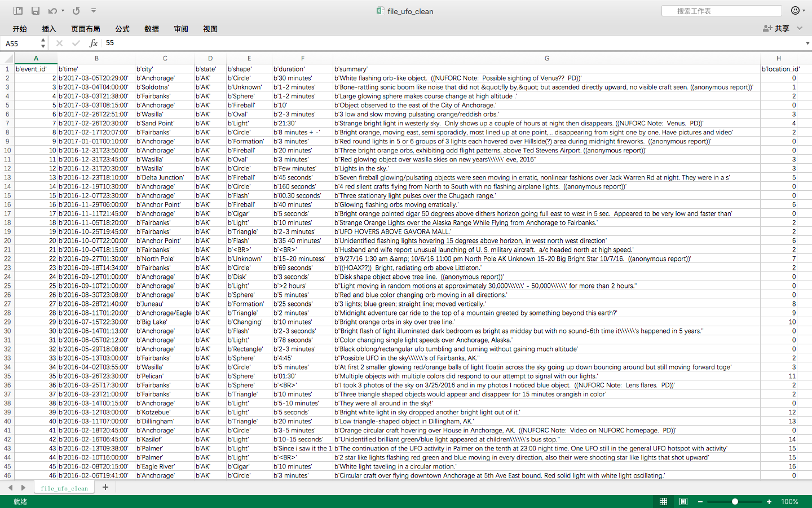Open the Undo history dropdown arrow
This screenshot has width=812, height=508.
point(63,11)
